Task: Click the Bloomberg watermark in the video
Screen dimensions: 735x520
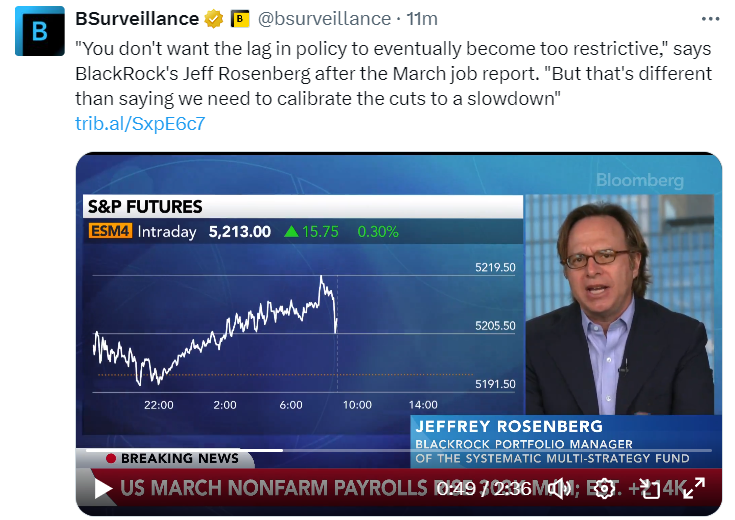Action: pyautogui.click(x=639, y=181)
